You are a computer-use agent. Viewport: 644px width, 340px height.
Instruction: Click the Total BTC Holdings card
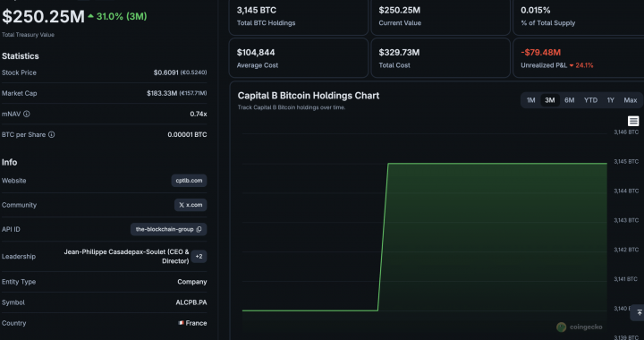(x=299, y=16)
